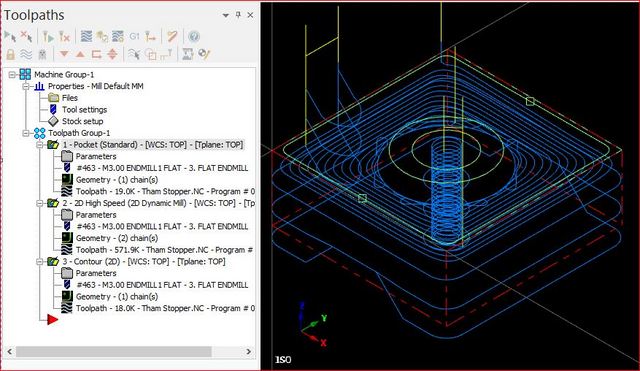The width and height of the screenshot is (640, 371).
Task: Delete all operations, groups and tools
Action: [172, 36]
